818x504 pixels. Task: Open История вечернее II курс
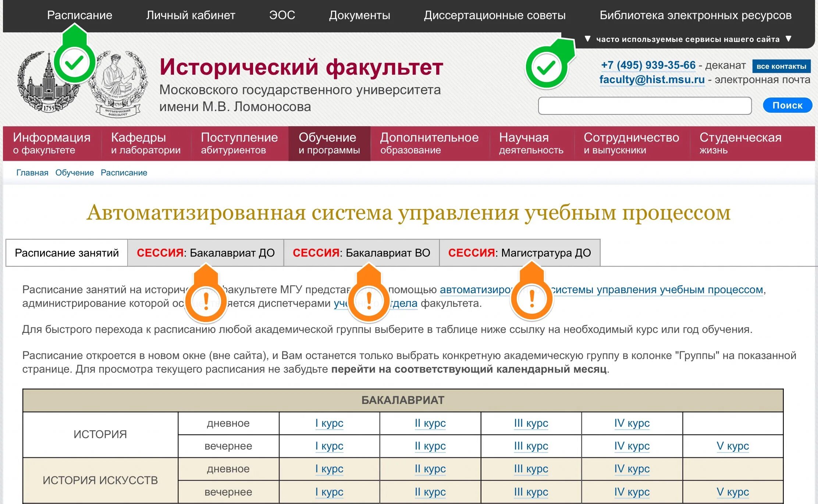[x=430, y=446]
